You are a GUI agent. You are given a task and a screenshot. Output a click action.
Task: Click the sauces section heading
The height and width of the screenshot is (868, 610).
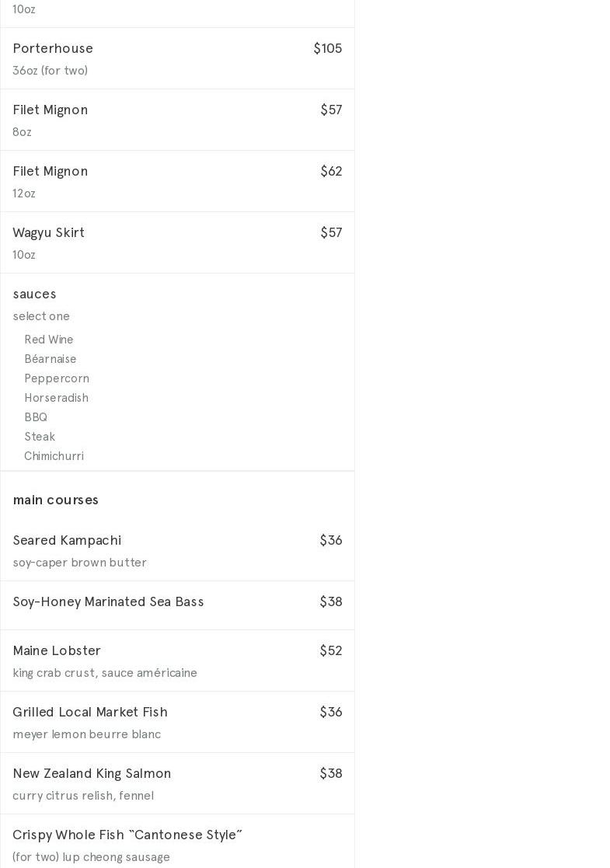click(35, 295)
